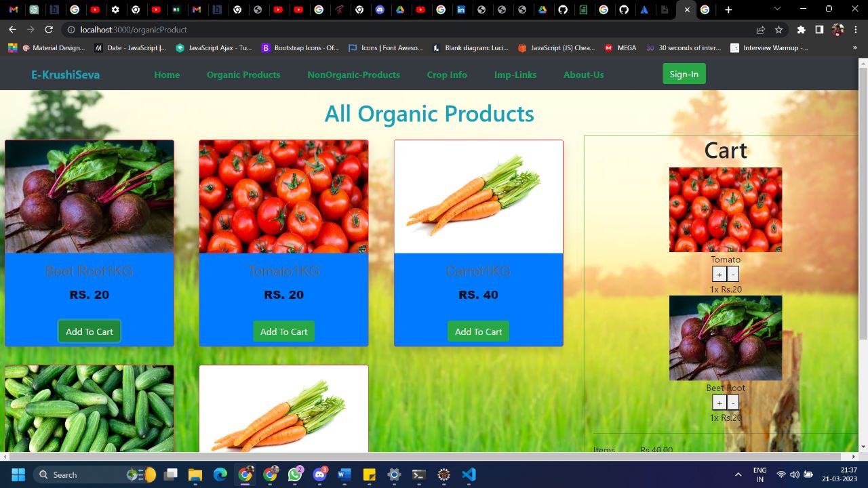
Task: Decrease Beet Root quantity with the minus stepper
Action: coord(733,402)
